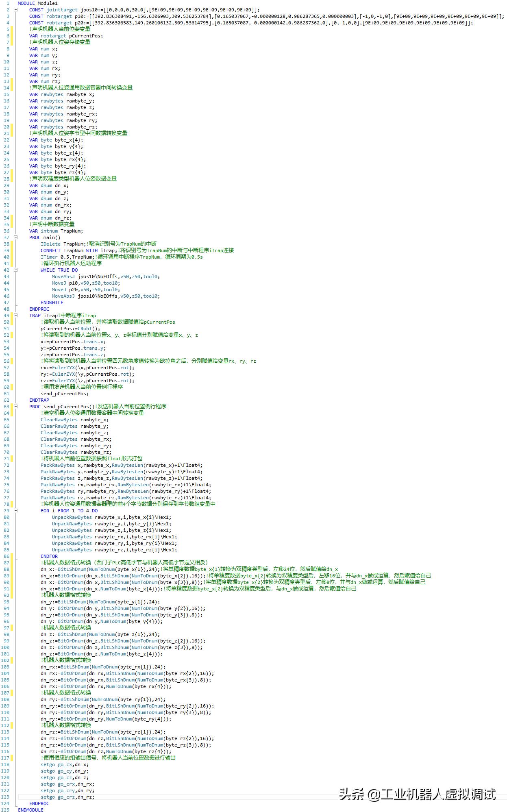507x812 pixels.
Task: Click the VAR rawbytes rawbyte_rz declaration
Action: [x=63, y=127]
